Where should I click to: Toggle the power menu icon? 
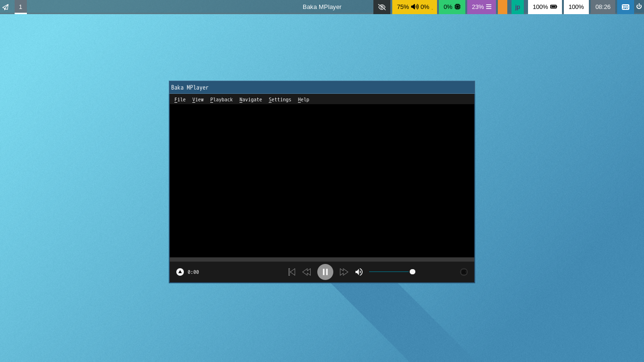click(x=640, y=6)
